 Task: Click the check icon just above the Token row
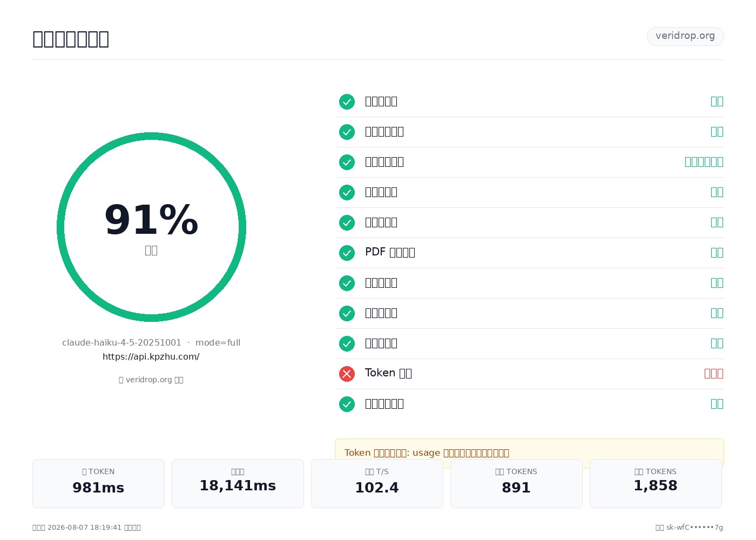(x=347, y=343)
